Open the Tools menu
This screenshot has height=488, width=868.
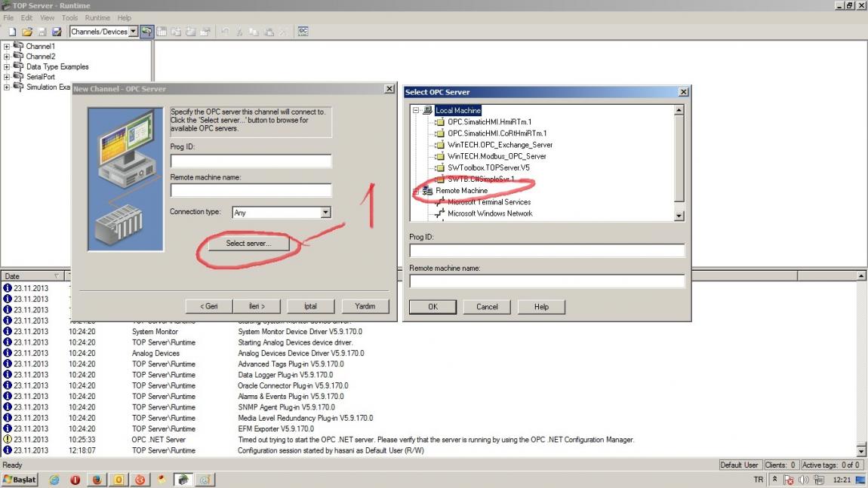click(x=69, y=17)
